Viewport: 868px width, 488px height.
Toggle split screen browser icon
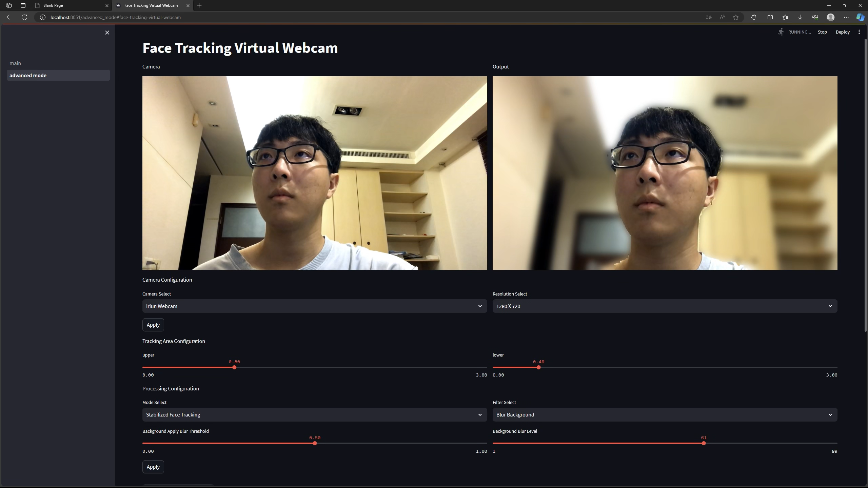coord(770,17)
